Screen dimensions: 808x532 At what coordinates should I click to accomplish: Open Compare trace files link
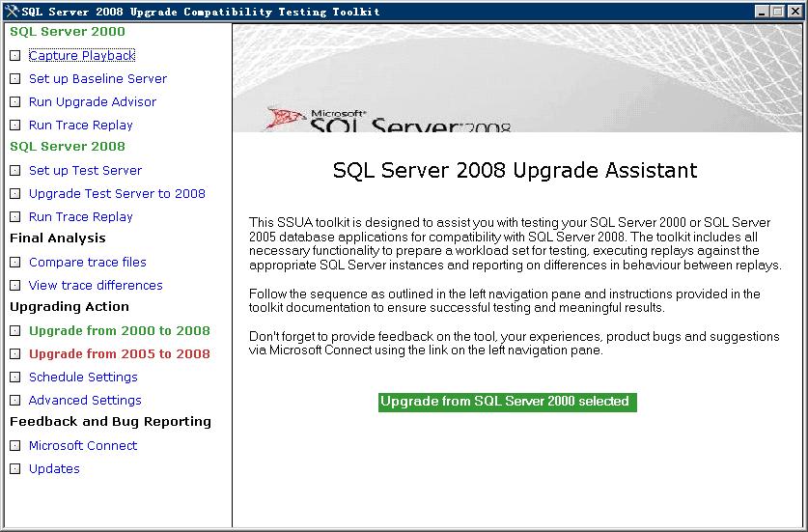coord(88,262)
